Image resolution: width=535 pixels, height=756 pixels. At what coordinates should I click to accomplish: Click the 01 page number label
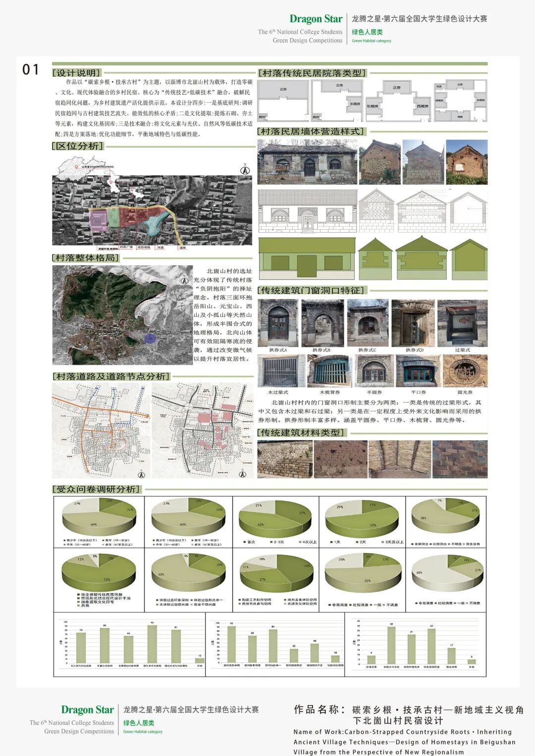(31, 70)
